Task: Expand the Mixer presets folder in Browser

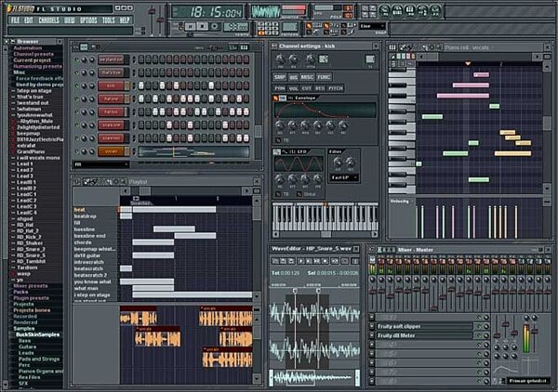Action: click(x=31, y=286)
